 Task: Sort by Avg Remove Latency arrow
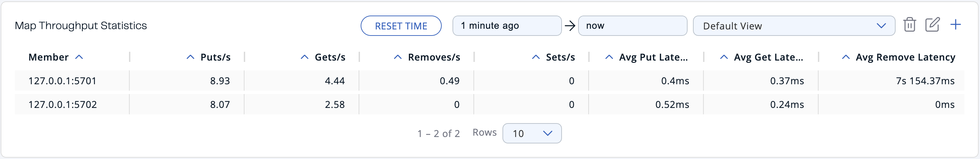(x=845, y=57)
